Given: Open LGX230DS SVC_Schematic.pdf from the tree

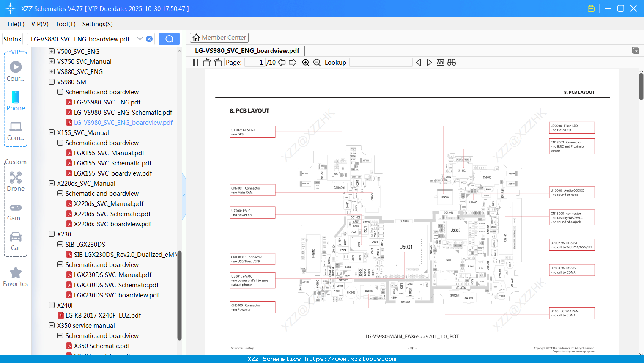Looking at the screenshot, I should click(x=117, y=285).
